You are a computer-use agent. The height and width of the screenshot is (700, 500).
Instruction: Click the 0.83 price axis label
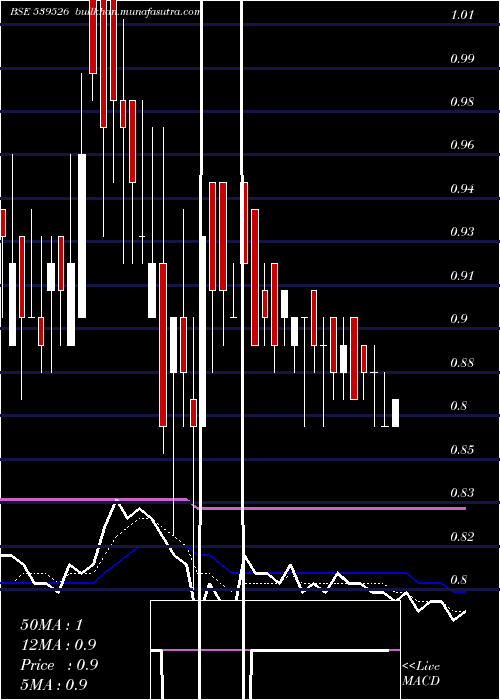[462, 493]
